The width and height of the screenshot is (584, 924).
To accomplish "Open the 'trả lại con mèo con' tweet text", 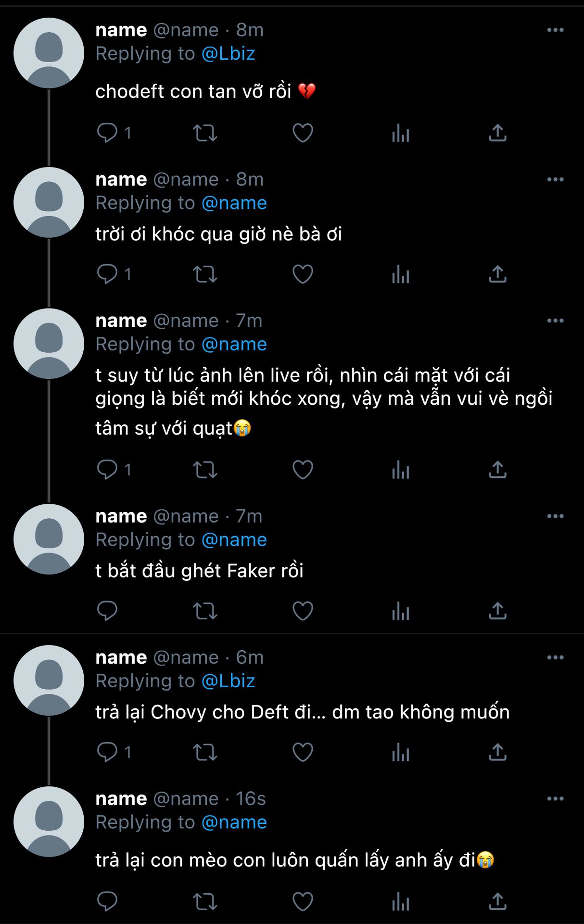I will point(294,860).
